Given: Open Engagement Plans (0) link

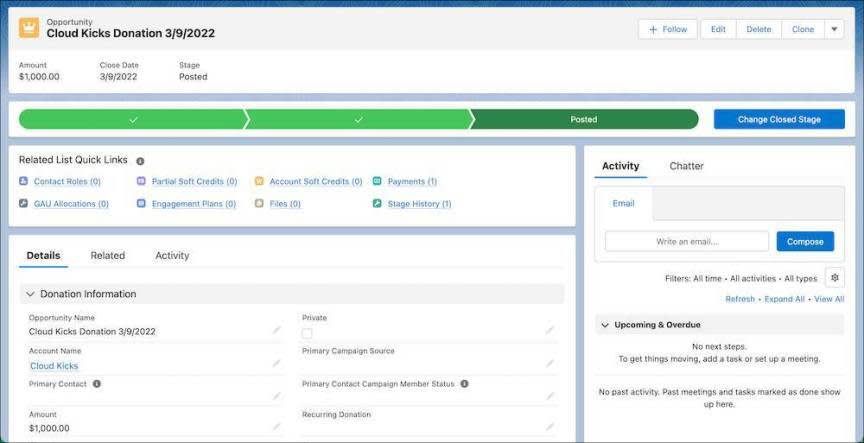Looking at the screenshot, I should [x=194, y=203].
